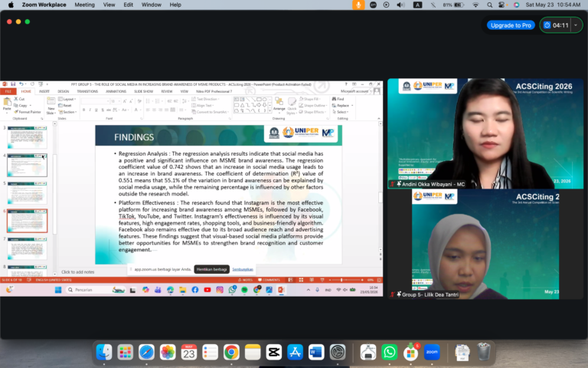
Task: Click Convert to SmartArt command
Action: click(211, 112)
